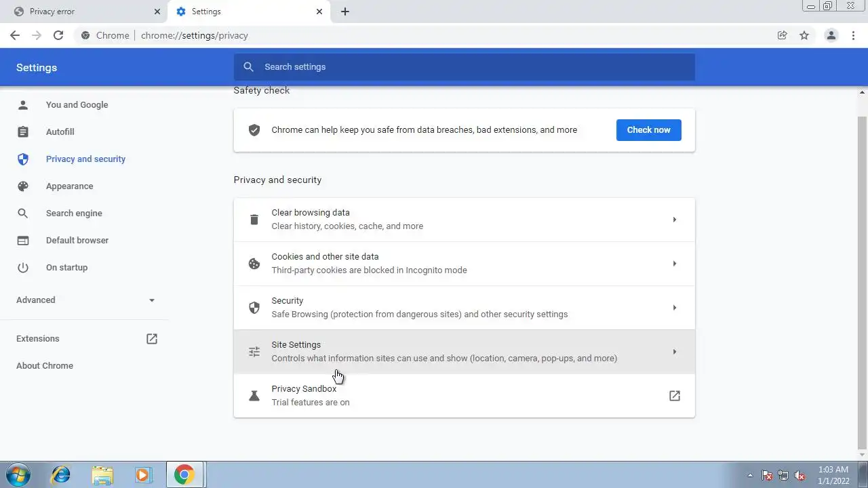Click the trash can icon for Clear browsing data

pos(254,220)
